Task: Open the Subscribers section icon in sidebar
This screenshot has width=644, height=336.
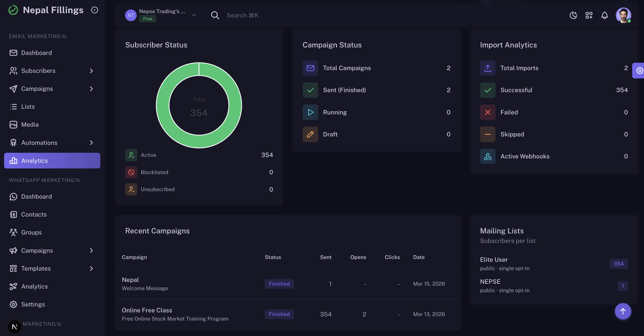Action: tap(14, 71)
